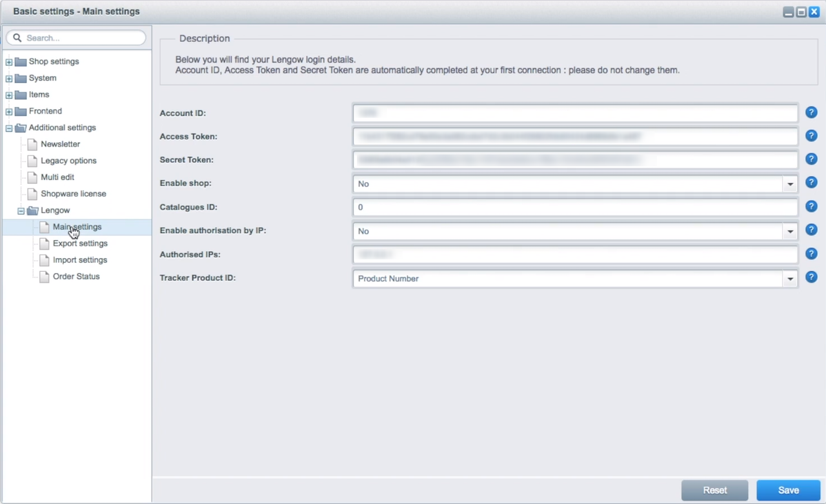
Task: Click help icon beside Access Token field
Action: coord(811,136)
